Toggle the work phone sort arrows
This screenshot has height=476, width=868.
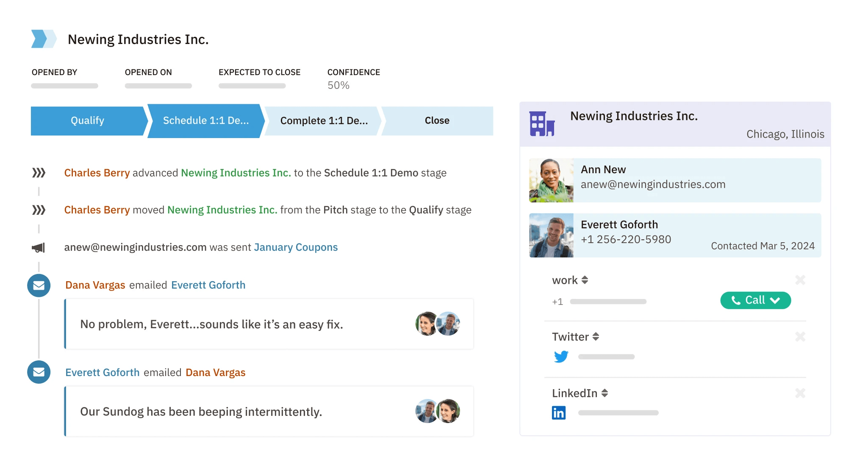(585, 280)
